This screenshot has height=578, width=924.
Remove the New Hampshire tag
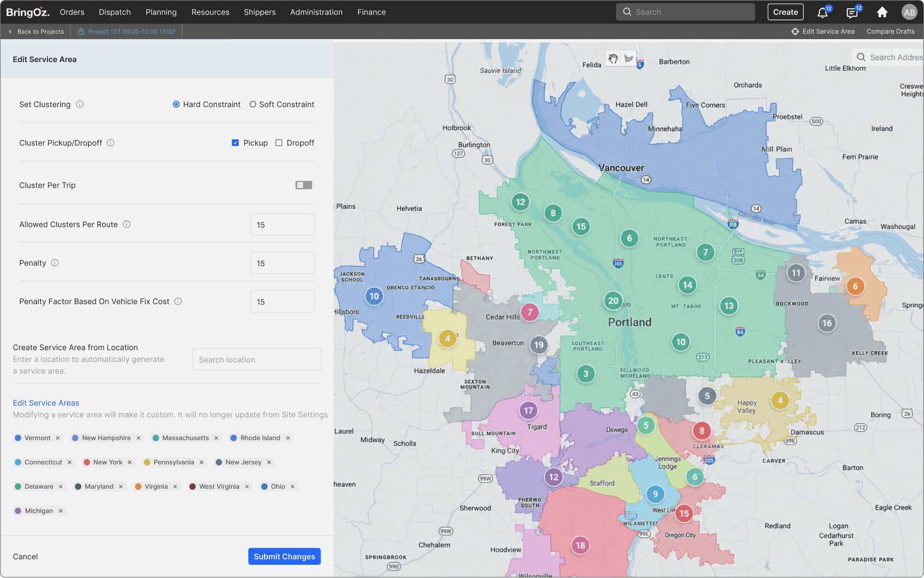[138, 438]
